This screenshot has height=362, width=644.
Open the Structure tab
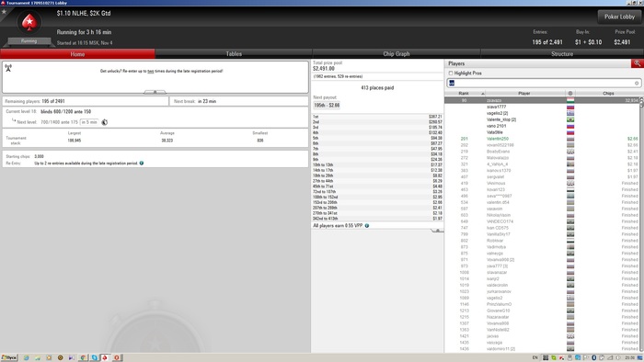(562, 53)
